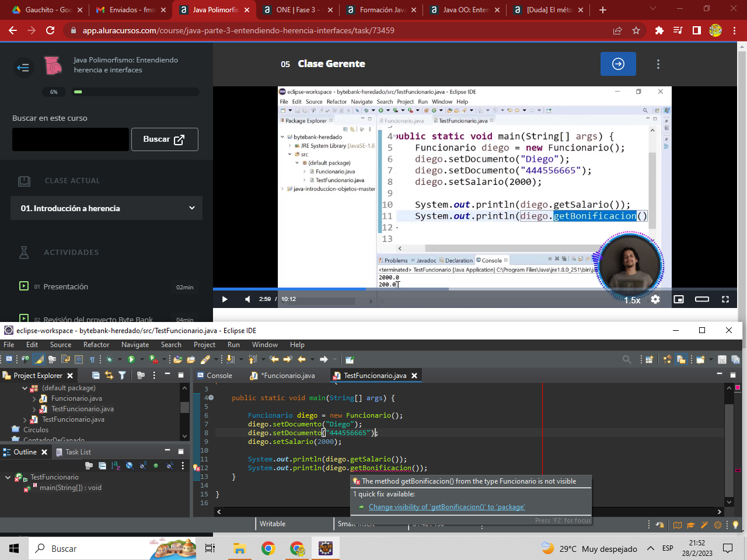Mute the video volume speaker icon
Screen dimensions: 747x560
(x=247, y=299)
